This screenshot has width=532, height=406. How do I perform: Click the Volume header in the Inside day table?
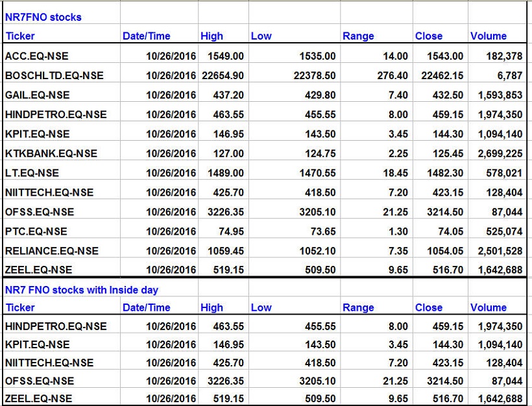click(488, 307)
